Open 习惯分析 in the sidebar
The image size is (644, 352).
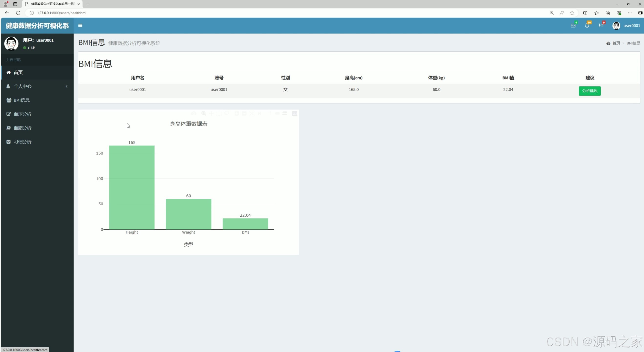click(x=22, y=142)
